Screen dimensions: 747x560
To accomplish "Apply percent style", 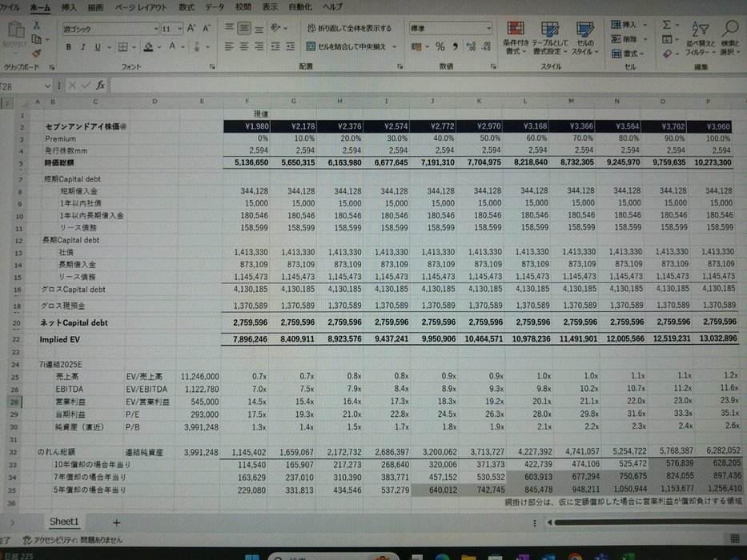I will click(x=440, y=46).
